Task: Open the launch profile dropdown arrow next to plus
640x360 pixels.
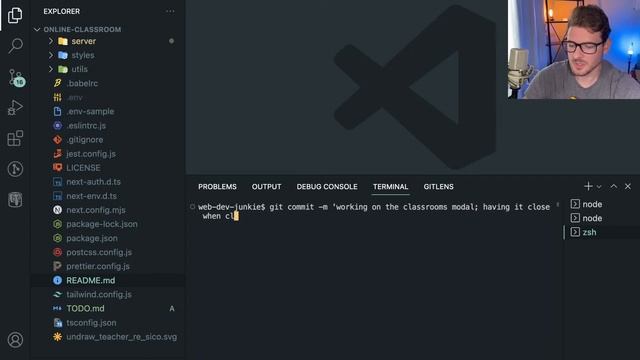Action: [x=599, y=187]
